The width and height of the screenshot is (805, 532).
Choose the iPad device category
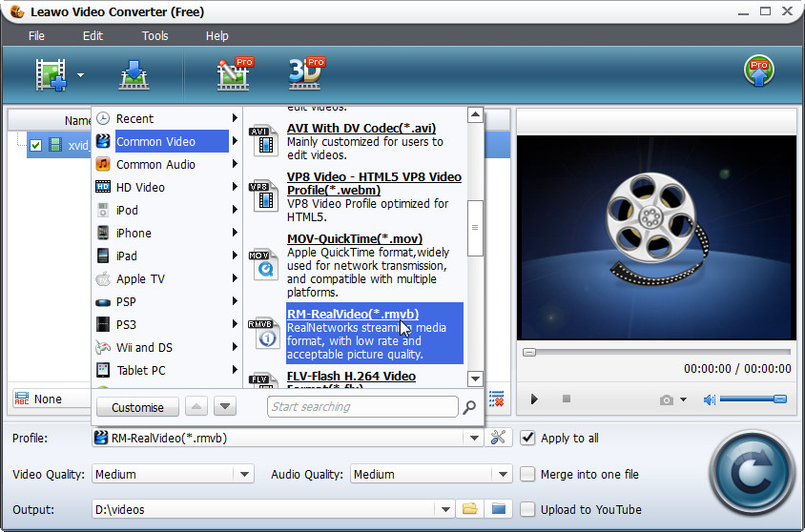pyautogui.click(x=167, y=256)
